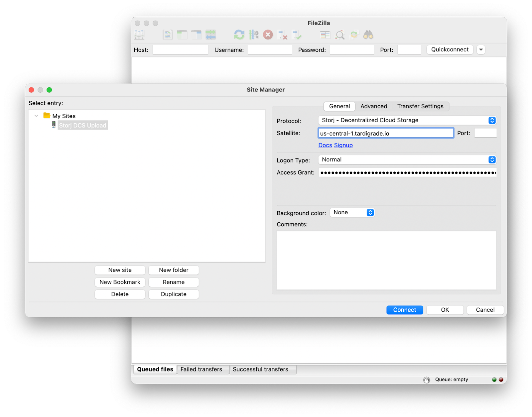This screenshot has height=417, width=532.
Task: Select the Queued files tab
Action: (x=155, y=369)
